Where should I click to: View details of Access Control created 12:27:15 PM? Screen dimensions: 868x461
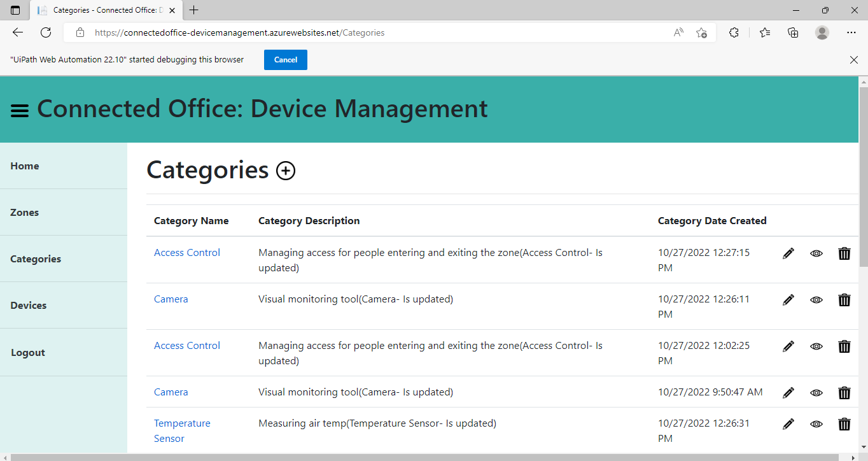tap(816, 253)
